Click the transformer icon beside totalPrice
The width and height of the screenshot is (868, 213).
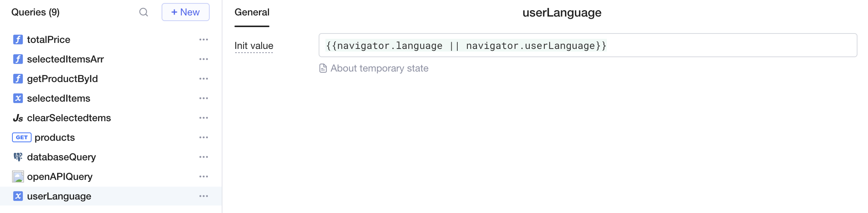[18, 40]
